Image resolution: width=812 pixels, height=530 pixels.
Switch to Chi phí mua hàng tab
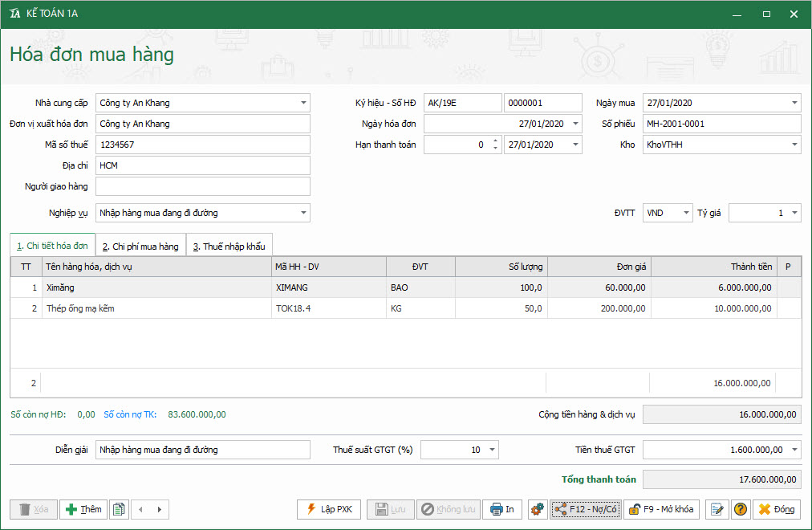coord(140,246)
